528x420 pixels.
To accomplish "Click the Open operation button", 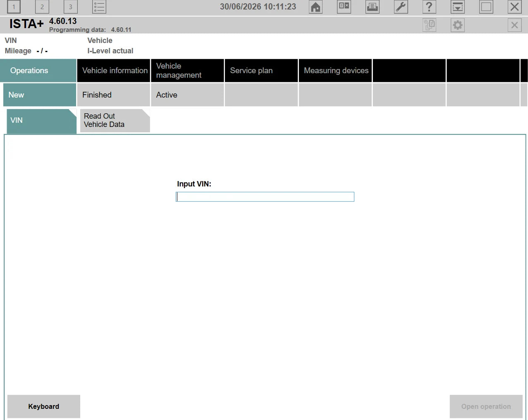I will click(486, 406).
